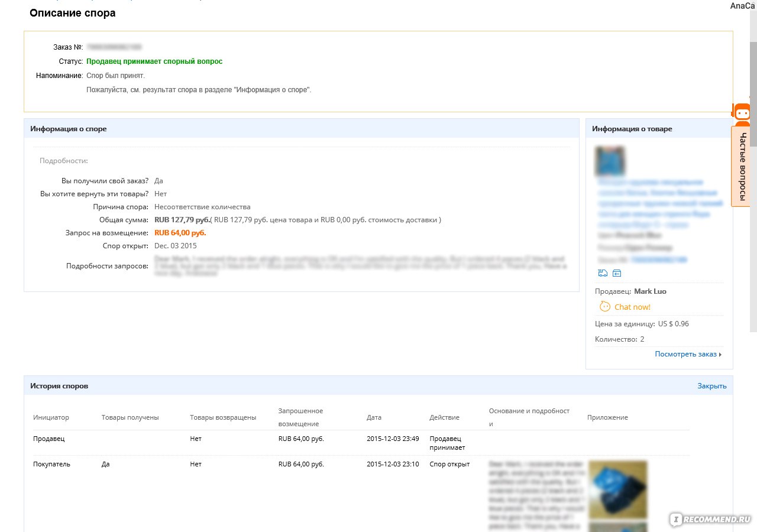The height and width of the screenshot is (532, 757).
Task: Click the date 2015-12-03 23:49
Action: pyautogui.click(x=393, y=439)
